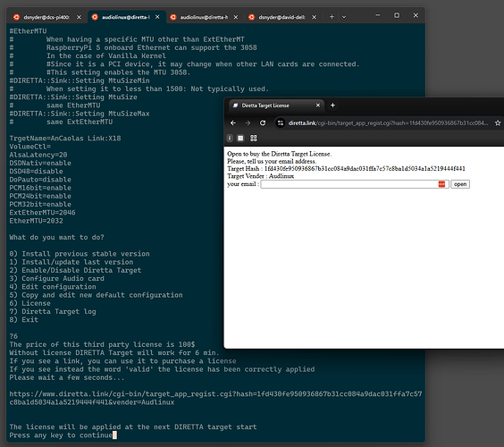Viewport: 504px width, 447px height.
Task: Close the Diretta Target License tab
Action: point(318,105)
